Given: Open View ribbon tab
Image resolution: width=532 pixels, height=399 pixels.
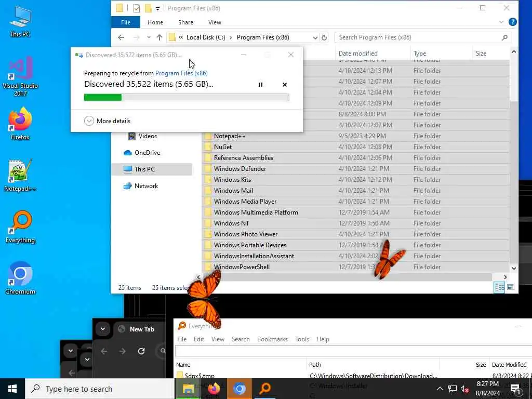Looking at the screenshot, I should [215, 22].
